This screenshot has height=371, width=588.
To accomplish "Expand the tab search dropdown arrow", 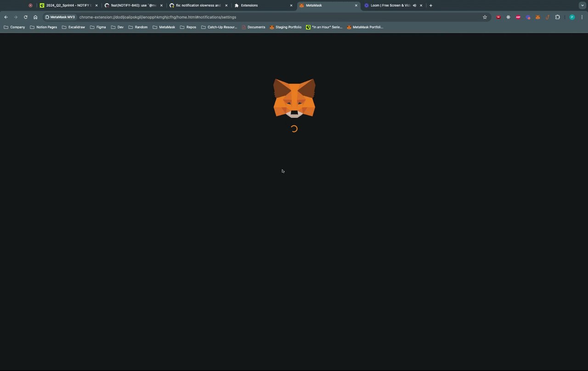I will tap(582, 6).
